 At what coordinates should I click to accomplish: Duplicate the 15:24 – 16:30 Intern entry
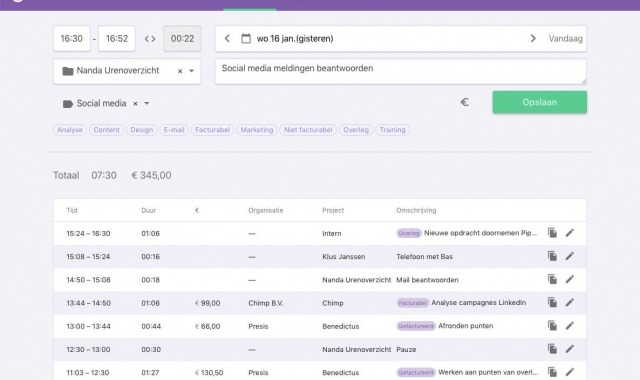(552, 233)
